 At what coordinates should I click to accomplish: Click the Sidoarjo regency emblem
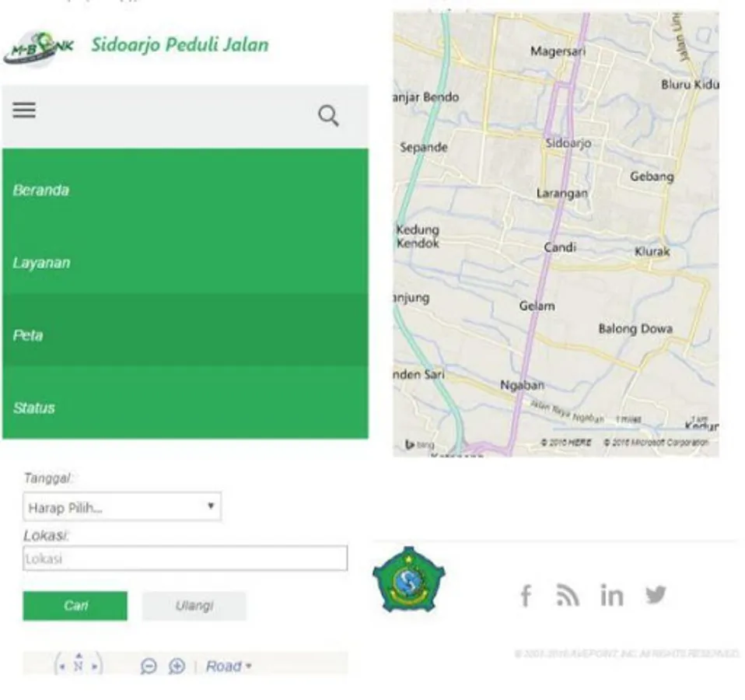point(408,579)
